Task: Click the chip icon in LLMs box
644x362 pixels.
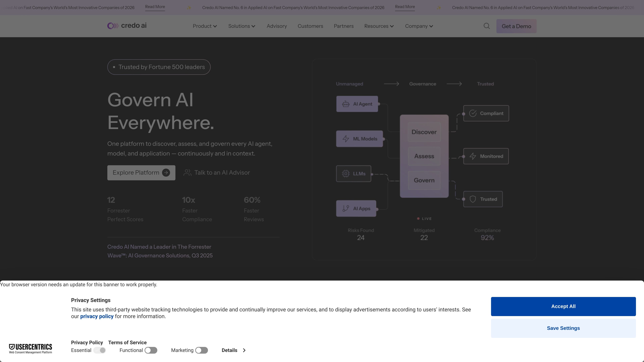Action: point(346,173)
